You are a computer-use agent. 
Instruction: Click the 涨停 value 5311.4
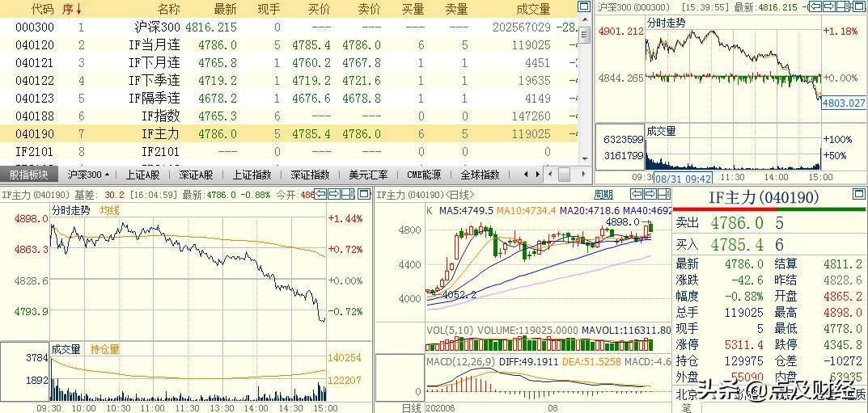click(x=744, y=345)
